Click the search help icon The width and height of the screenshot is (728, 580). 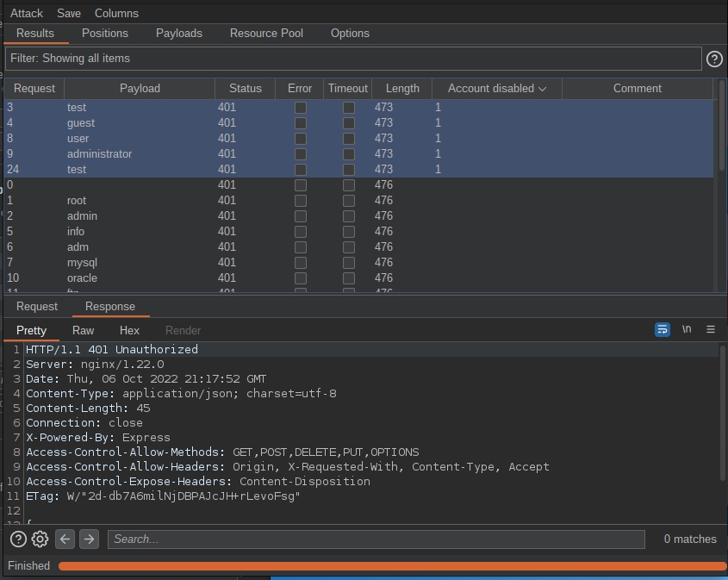click(18, 539)
